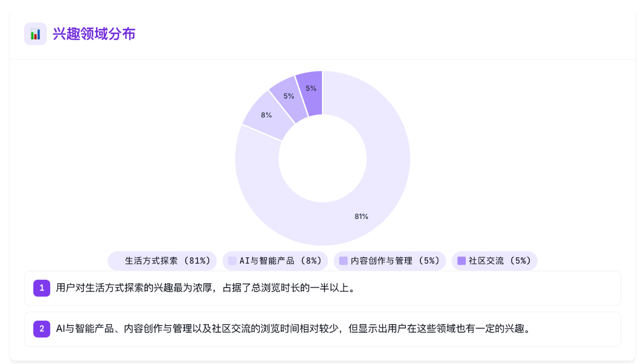
Task: Click the bar chart icon beside the title
Action: [35, 34]
